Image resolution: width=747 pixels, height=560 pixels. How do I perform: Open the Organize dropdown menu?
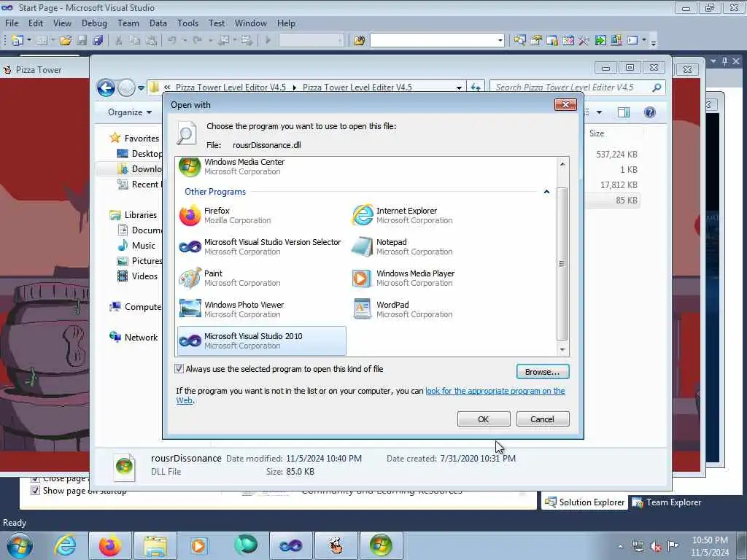pyautogui.click(x=130, y=112)
